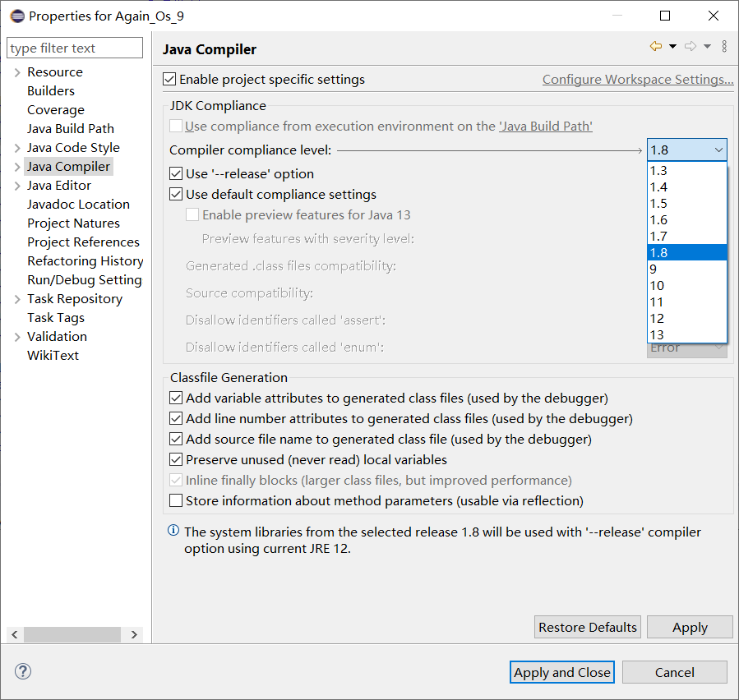The image size is (739, 700).
Task: Select compliance level 11 from the list
Action: click(x=657, y=302)
